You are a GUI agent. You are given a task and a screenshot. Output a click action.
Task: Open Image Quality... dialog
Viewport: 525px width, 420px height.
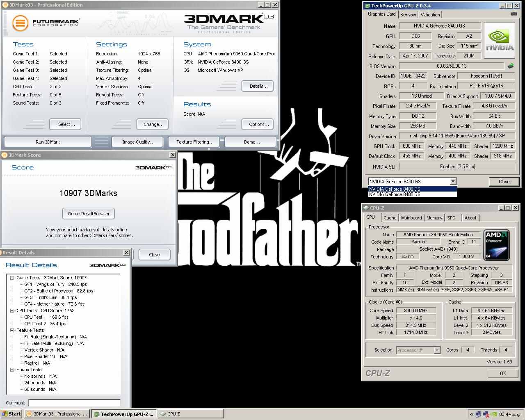(x=138, y=142)
